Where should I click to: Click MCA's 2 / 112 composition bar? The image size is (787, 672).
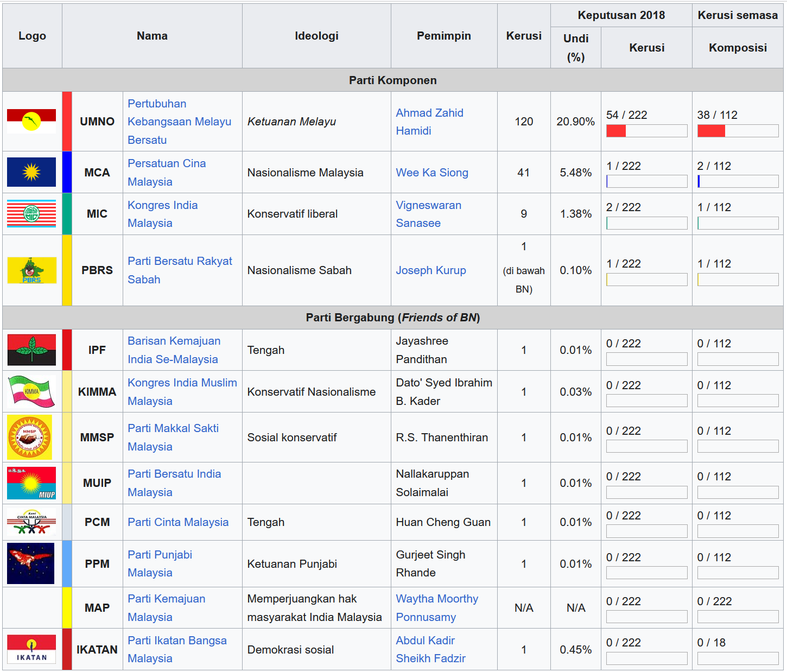click(738, 181)
